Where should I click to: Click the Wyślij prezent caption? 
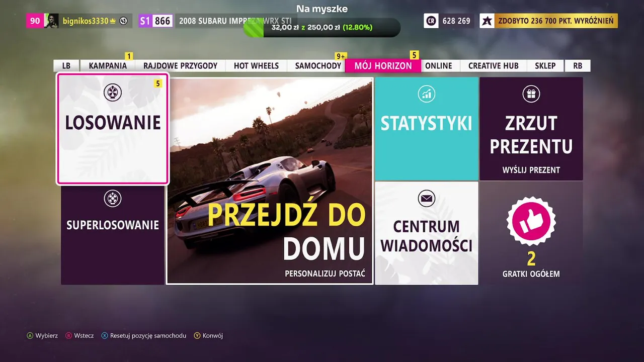(x=531, y=170)
